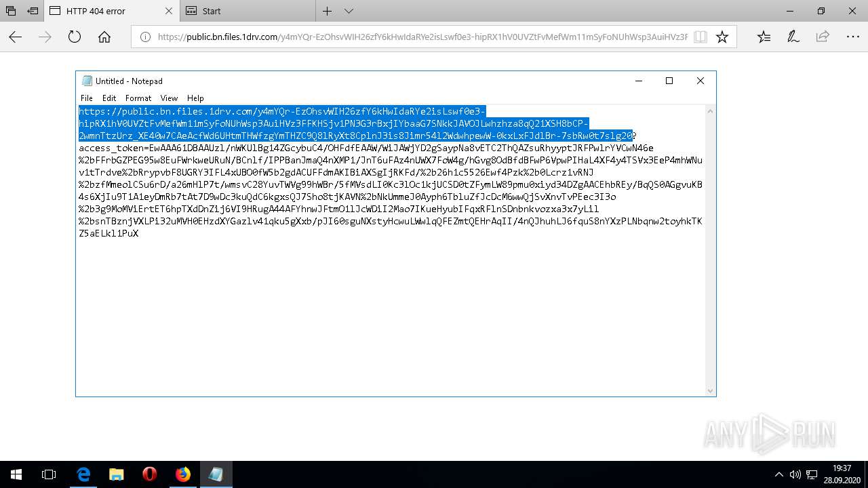Add page to favorites star
The image size is (868, 488).
[722, 37]
